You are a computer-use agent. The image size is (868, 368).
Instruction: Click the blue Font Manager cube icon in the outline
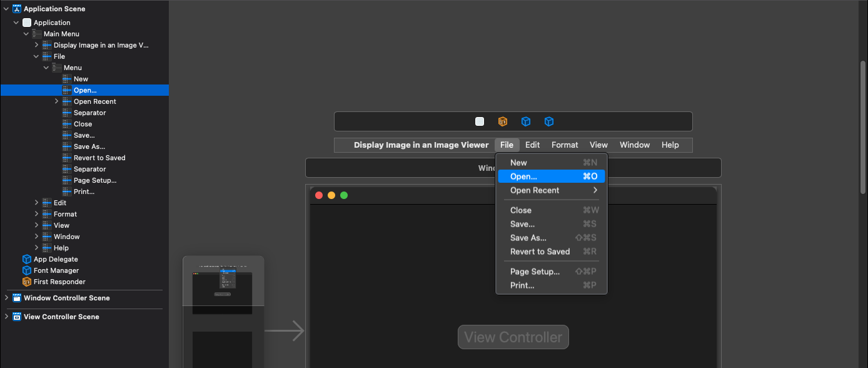pyautogui.click(x=27, y=270)
